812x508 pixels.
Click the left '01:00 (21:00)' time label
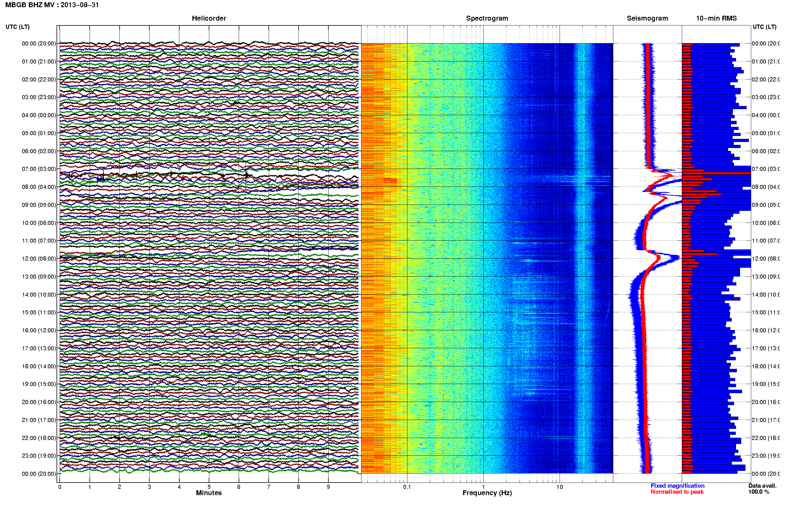39,61
